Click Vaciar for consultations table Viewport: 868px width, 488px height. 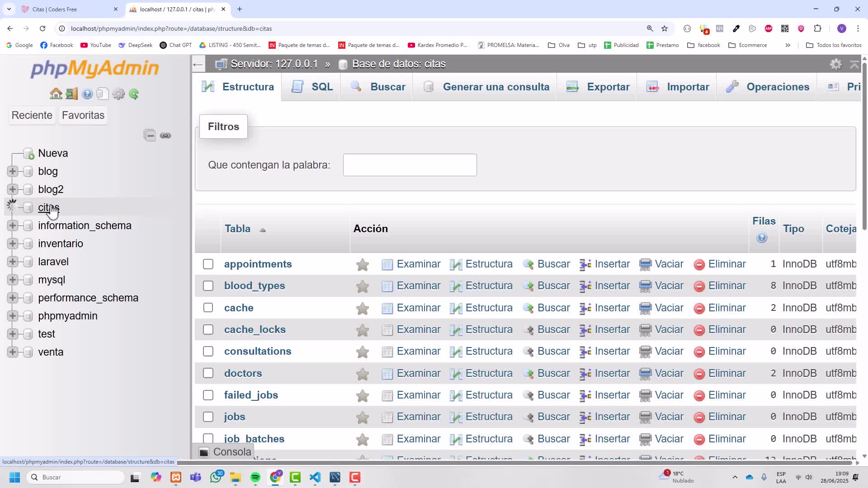[x=661, y=351]
